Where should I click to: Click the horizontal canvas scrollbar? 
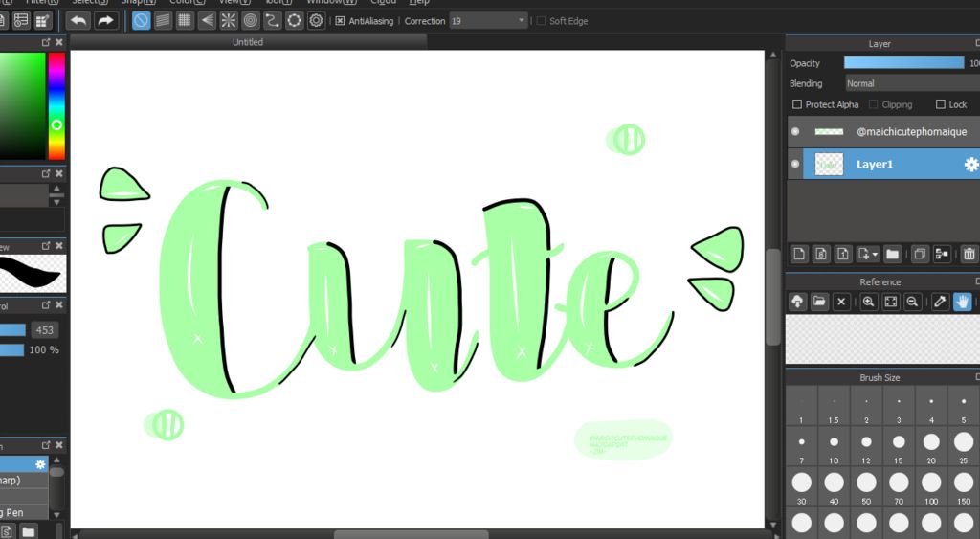pos(411,534)
